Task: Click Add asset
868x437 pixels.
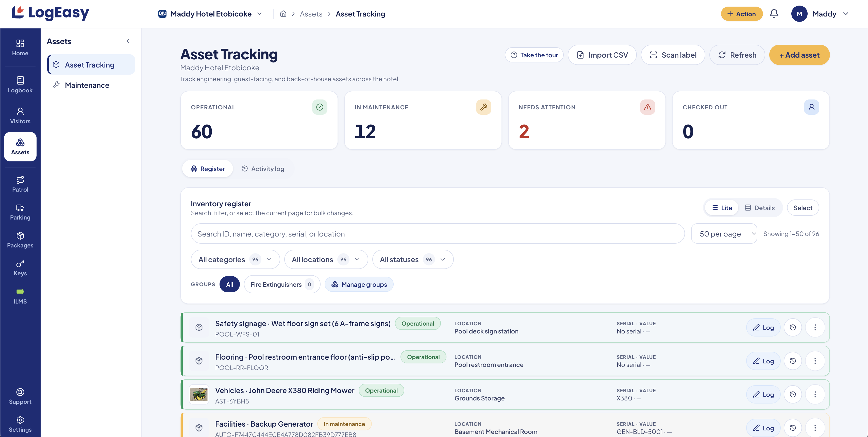Action: (799, 55)
